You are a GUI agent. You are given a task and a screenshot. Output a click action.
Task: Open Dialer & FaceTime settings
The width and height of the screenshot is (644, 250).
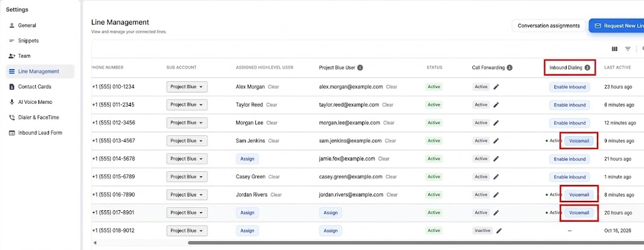tap(40, 117)
